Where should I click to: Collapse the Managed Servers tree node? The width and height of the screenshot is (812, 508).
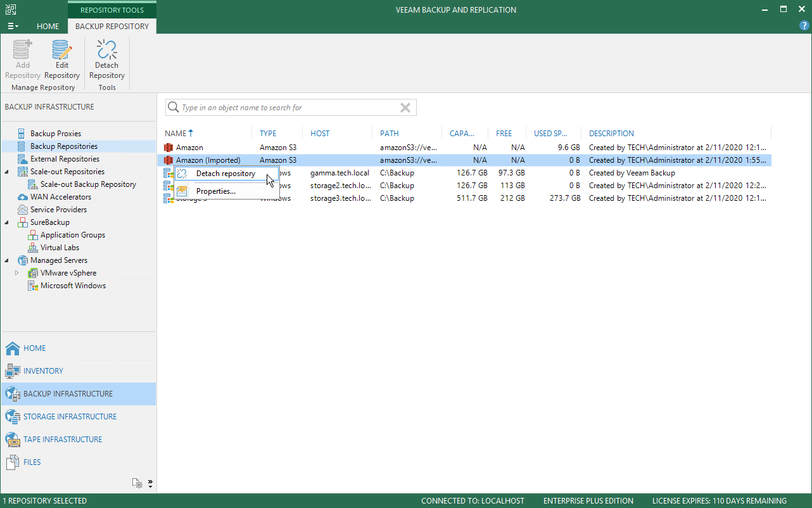tap(7, 260)
